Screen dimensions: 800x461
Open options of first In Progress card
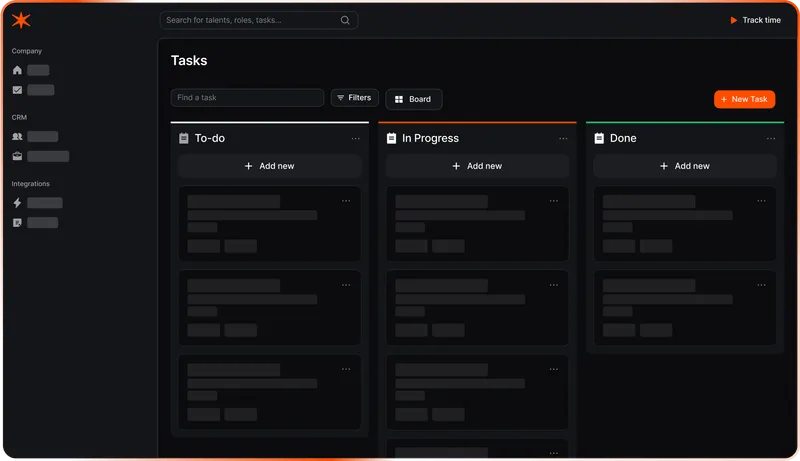click(554, 201)
